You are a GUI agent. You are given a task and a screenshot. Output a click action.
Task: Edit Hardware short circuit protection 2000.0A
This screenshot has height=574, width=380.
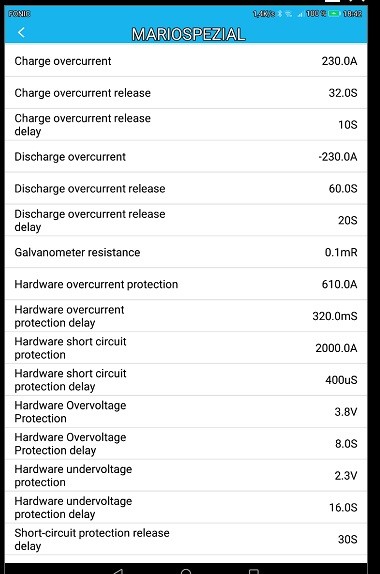pyautogui.click(x=336, y=348)
